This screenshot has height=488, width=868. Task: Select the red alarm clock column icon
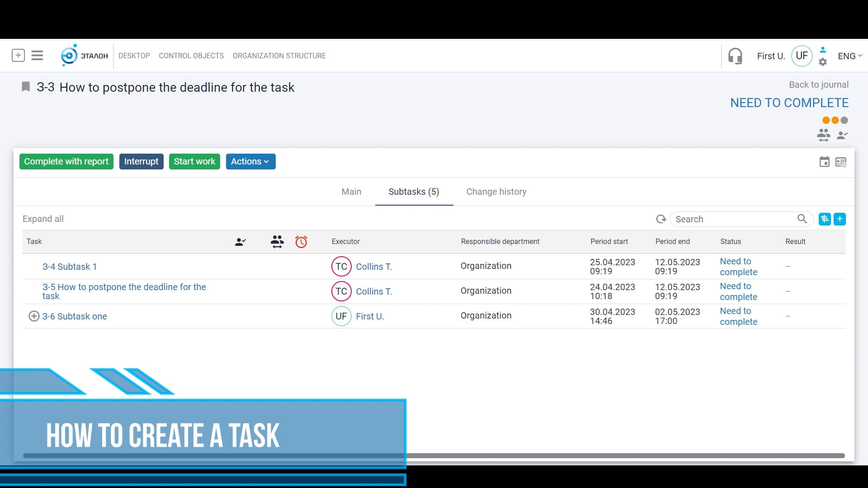[x=302, y=242]
